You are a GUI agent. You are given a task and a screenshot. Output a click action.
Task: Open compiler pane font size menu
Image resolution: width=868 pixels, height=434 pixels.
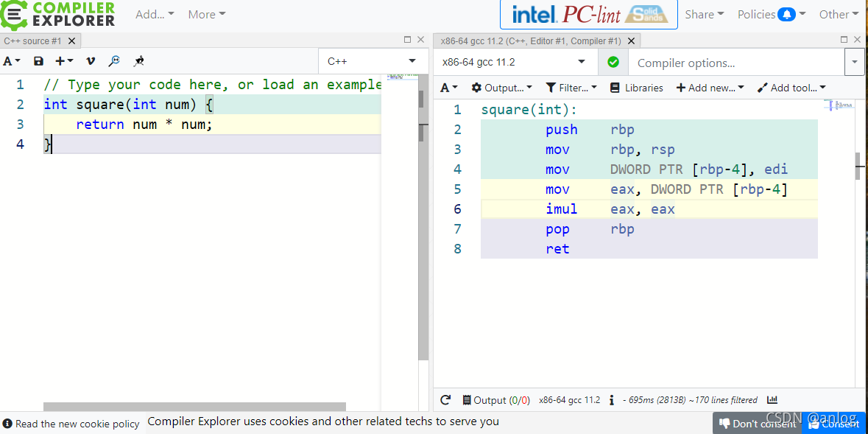pos(449,88)
